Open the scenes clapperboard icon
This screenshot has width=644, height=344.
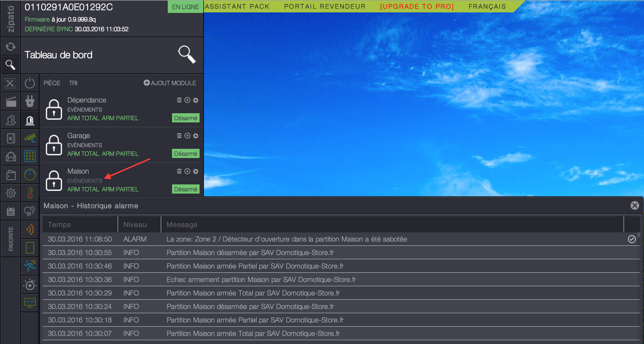(x=11, y=102)
